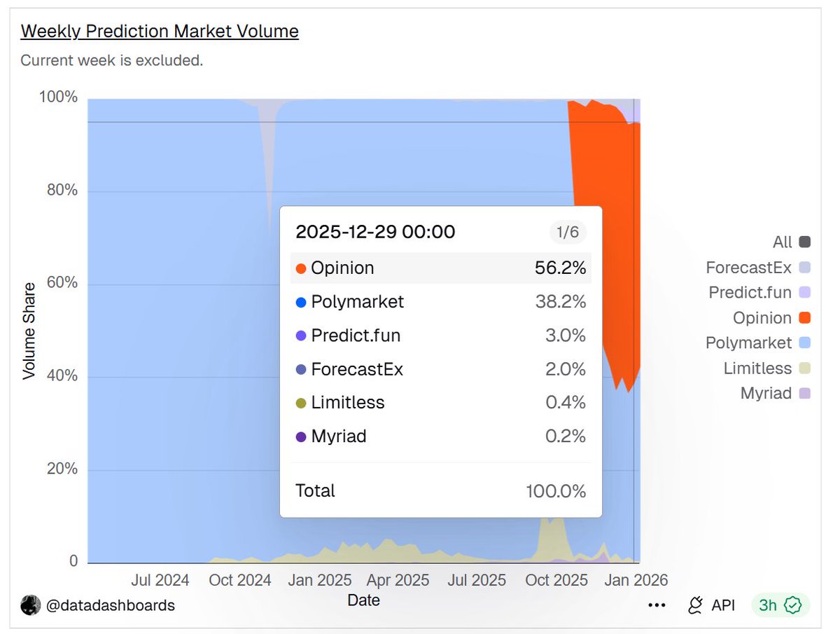The height and width of the screenshot is (634, 840).
Task: Open the @datadashboards author profile link
Action: click(110, 605)
